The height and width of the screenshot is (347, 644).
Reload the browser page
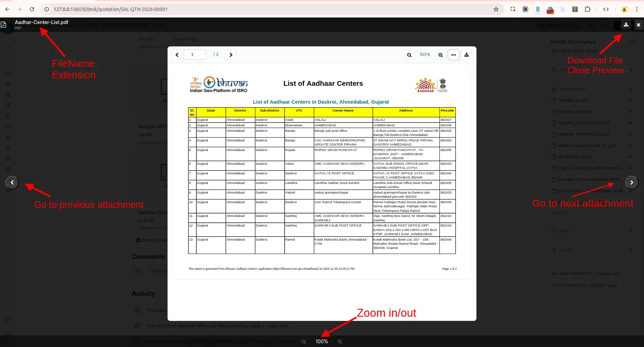pyautogui.click(x=32, y=9)
